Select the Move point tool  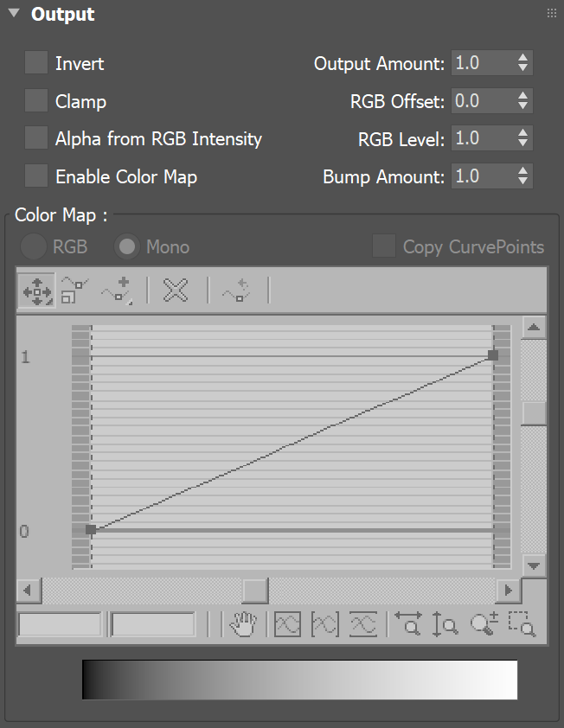point(35,291)
